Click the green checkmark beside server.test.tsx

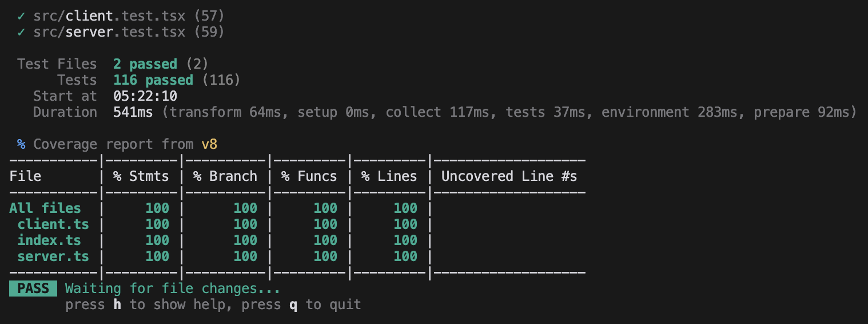click(21, 32)
